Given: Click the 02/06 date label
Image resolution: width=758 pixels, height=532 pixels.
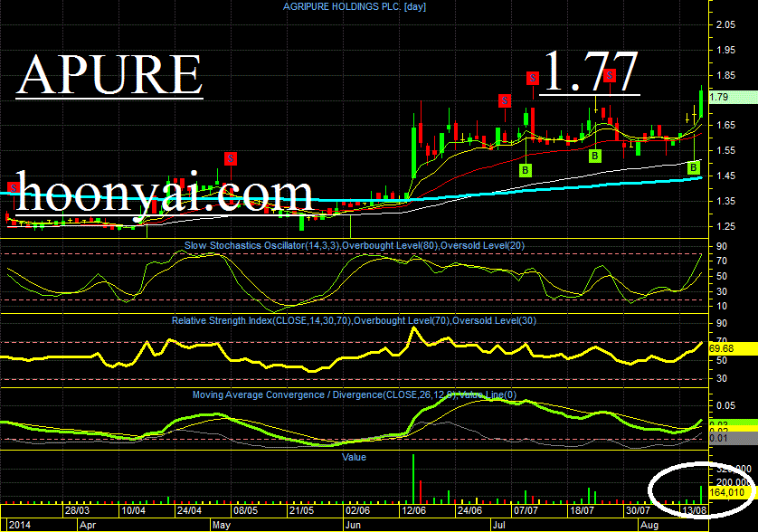Looking at the screenshot, I should [357, 510].
